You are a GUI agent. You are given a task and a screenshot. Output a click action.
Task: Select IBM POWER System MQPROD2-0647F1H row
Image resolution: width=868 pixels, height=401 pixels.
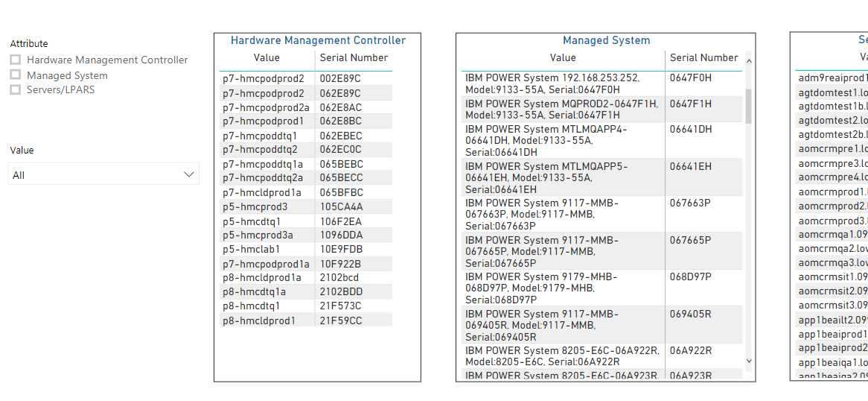(x=602, y=110)
